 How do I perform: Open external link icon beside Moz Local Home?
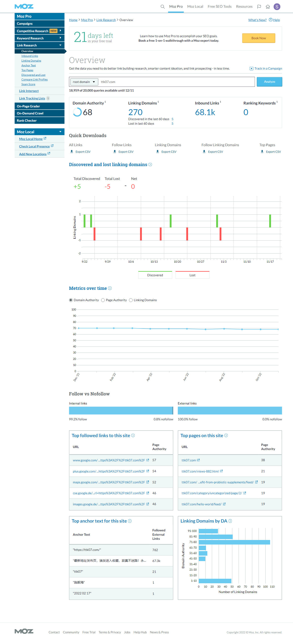click(45, 138)
